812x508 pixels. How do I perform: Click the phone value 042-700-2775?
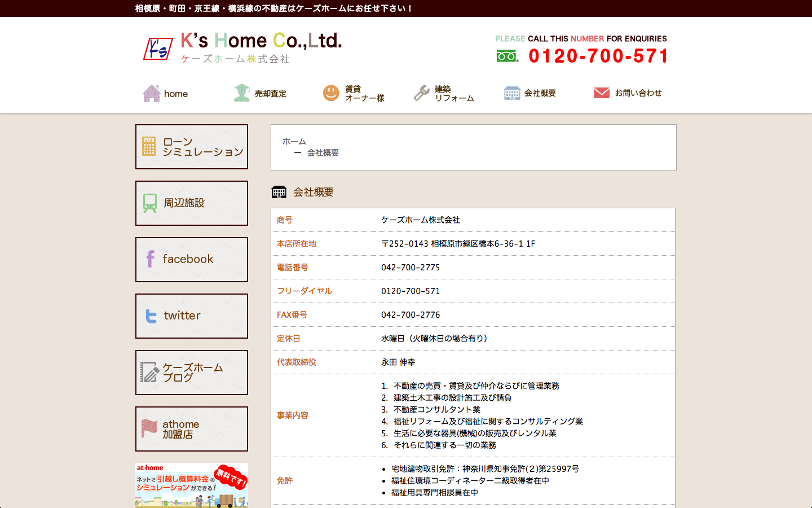411,268
